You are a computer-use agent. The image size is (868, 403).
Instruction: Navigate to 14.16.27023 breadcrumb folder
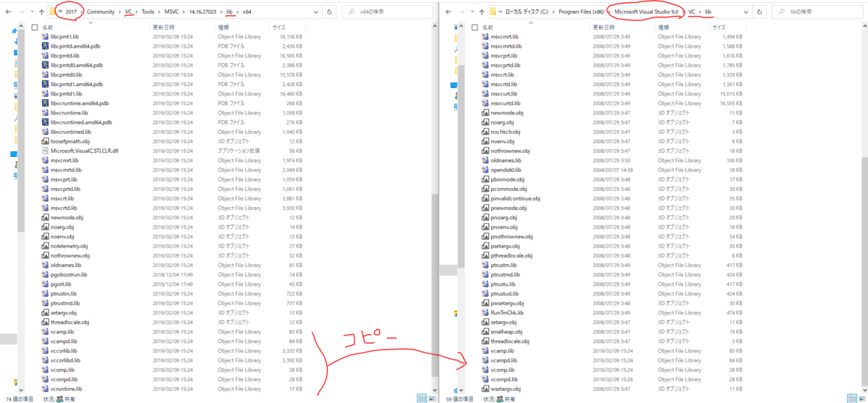tap(203, 12)
